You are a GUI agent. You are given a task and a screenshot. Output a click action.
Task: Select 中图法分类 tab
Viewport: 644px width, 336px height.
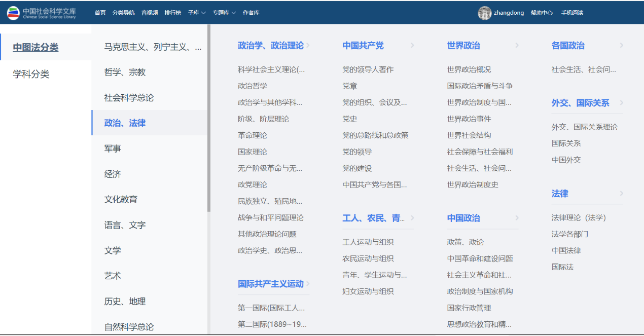pyautogui.click(x=35, y=48)
